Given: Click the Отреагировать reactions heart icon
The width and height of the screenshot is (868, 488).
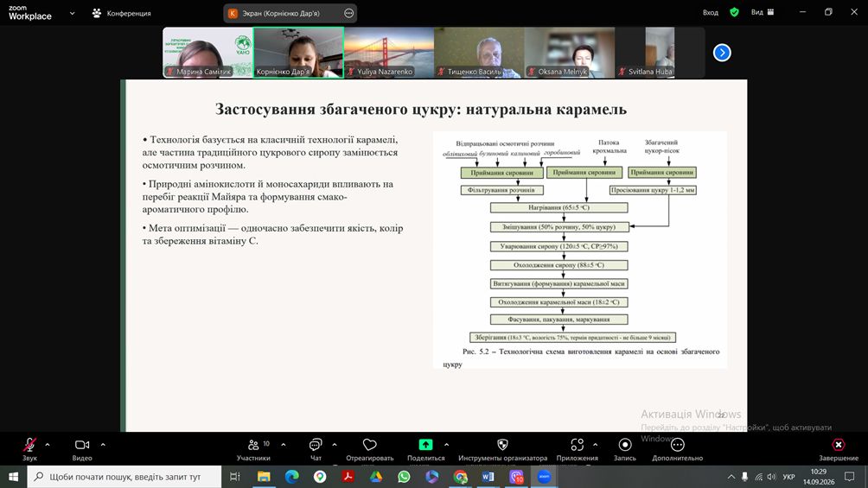Looking at the screenshot, I should click(x=369, y=445).
